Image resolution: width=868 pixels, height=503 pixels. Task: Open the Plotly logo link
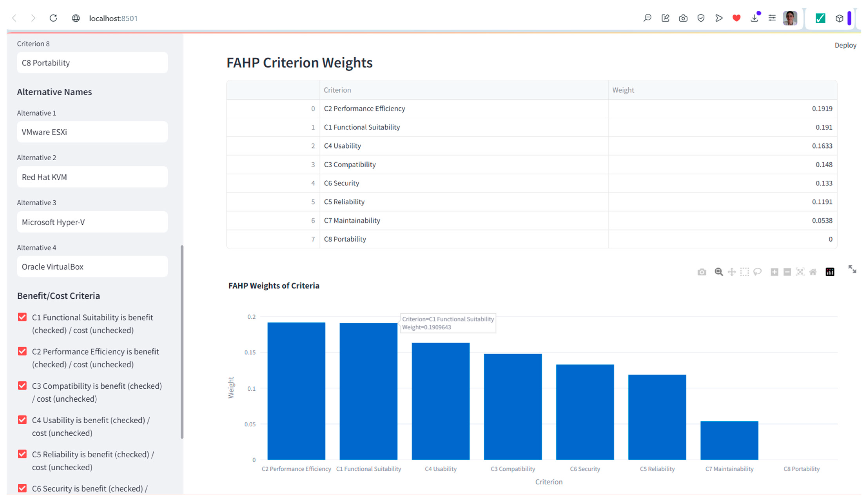pyautogui.click(x=830, y=272)
